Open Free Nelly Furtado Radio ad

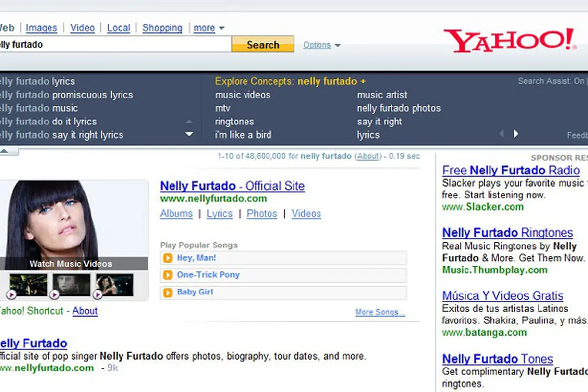click(x=511, y=171)
